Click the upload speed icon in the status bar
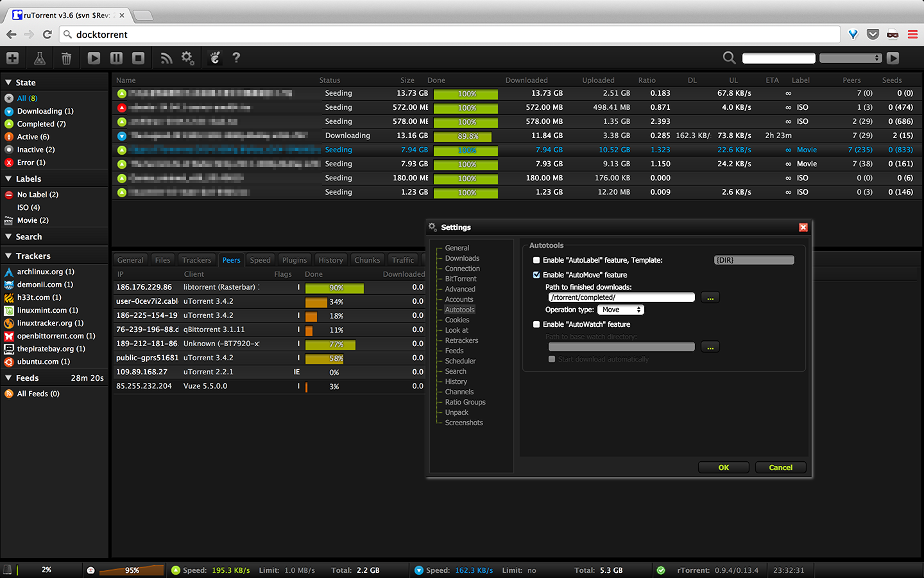This screenshot has width=924, height=578. (x=175, y=570)
